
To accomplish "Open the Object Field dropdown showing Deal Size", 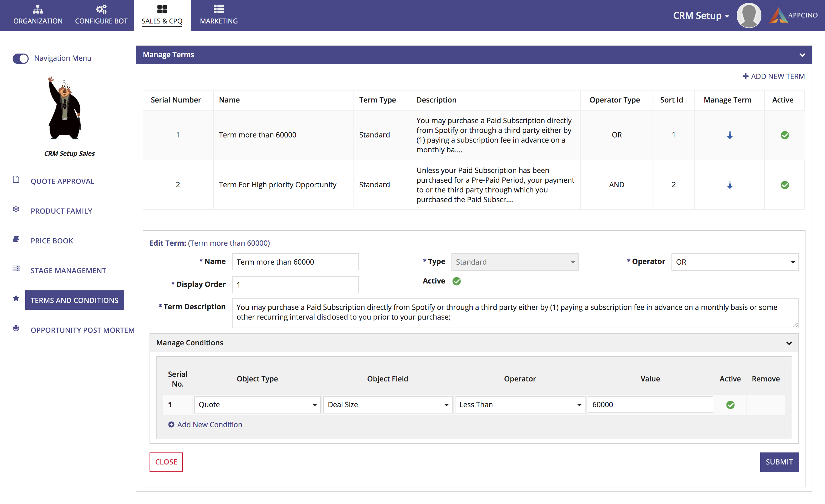I will pyautogui.click(x=387, y=405).
